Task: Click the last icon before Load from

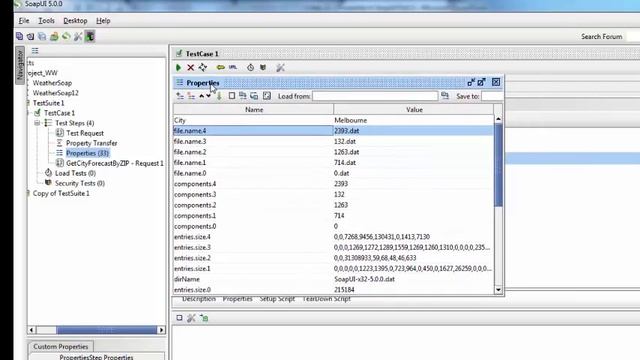Action: point(267,96)
